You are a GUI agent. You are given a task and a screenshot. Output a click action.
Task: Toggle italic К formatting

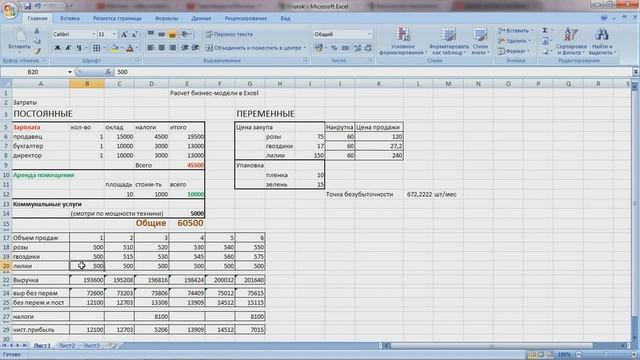click(68, 48)
